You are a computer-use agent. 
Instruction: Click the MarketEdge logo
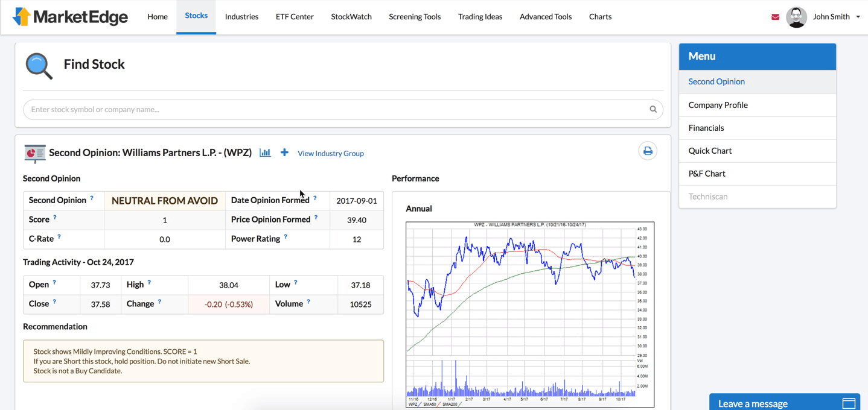pyautogui.click(x=70, y=16)
